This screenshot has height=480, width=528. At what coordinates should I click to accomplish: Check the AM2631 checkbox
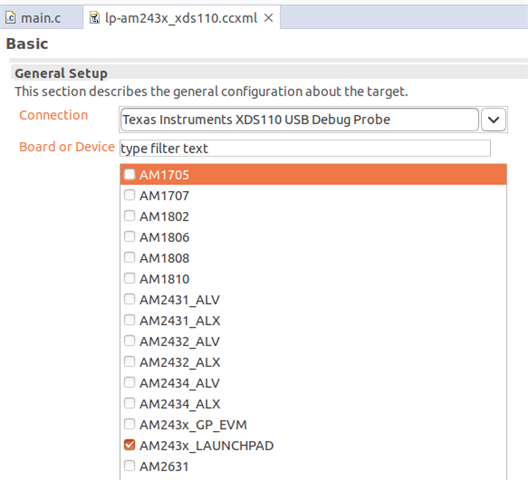[130, 466]
